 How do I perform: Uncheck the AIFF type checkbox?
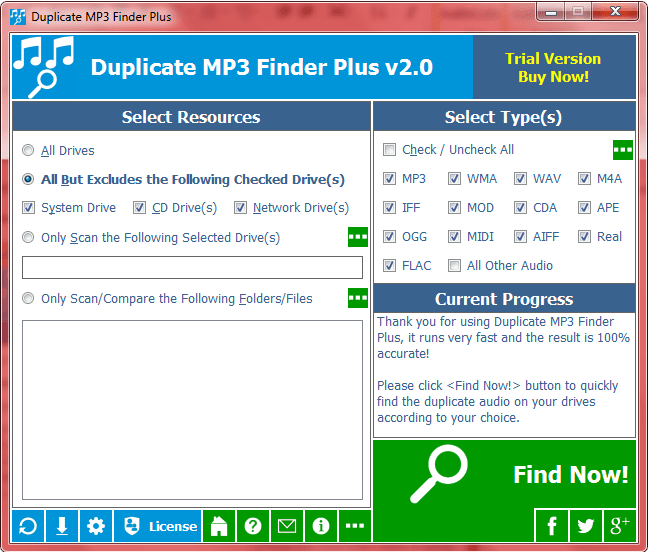tap(520, 236)
